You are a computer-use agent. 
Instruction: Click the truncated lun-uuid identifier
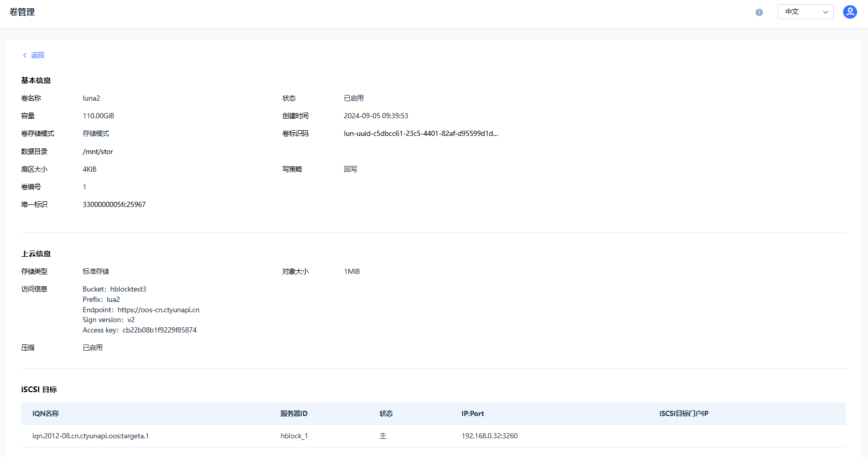tap(421, 133)
